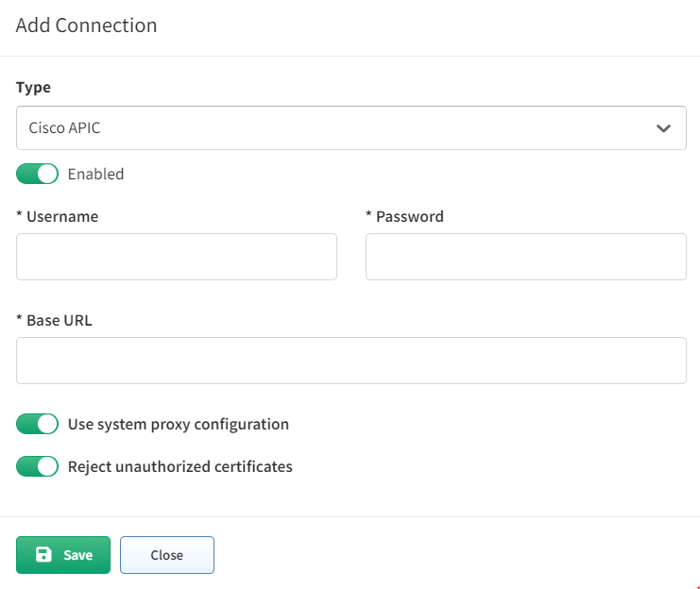Click the floppy disk icon on Save

pos(43,555)
